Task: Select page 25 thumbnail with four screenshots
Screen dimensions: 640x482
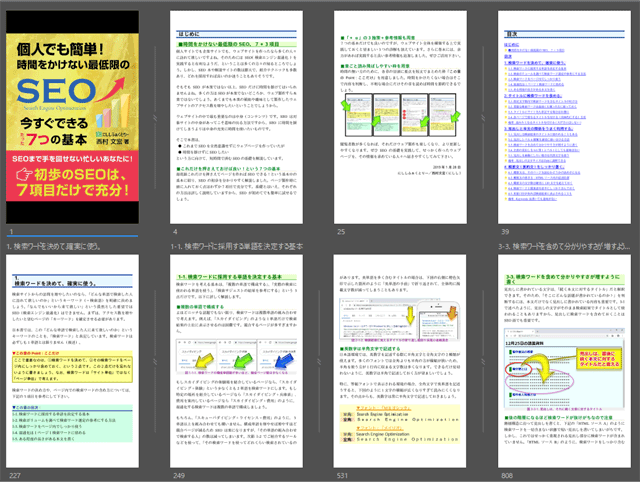Action: (400, 117)
